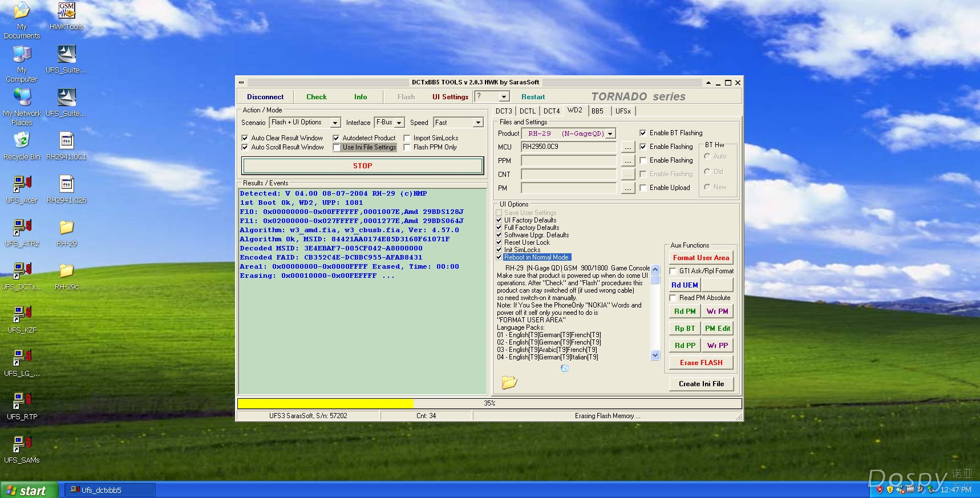
Task: Click the small refresh icon below language packs
Action: 564,369
